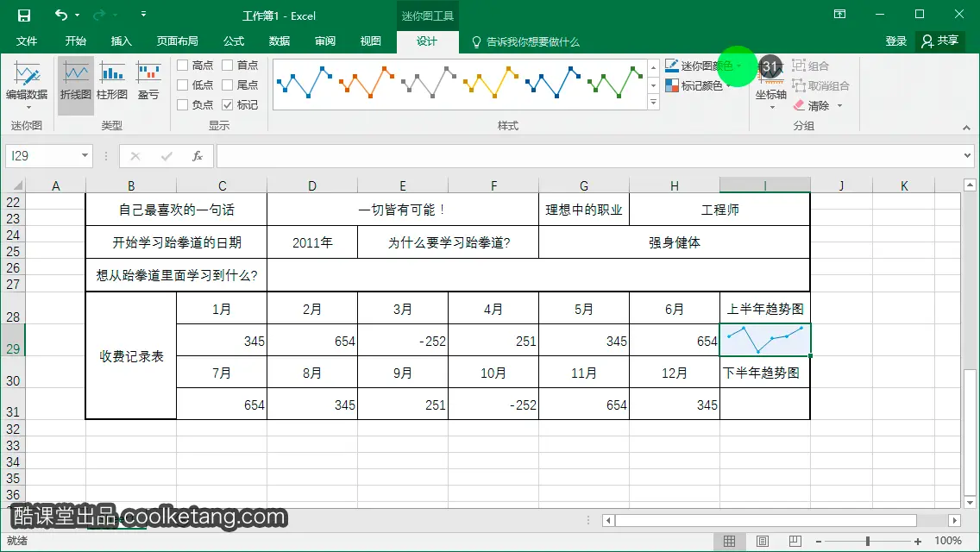Click the zoom out minus button
The width and height of the screenshot is (980, 552).
(x=819, y=541)
